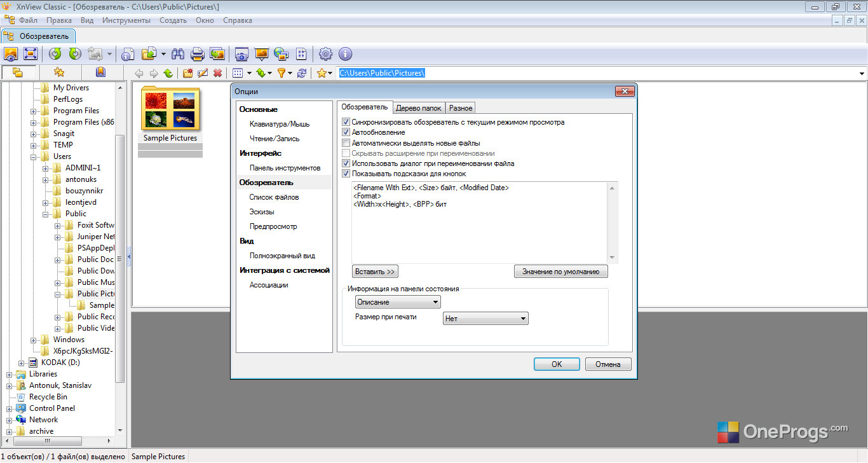Click the file properties icon

(128, 53)
